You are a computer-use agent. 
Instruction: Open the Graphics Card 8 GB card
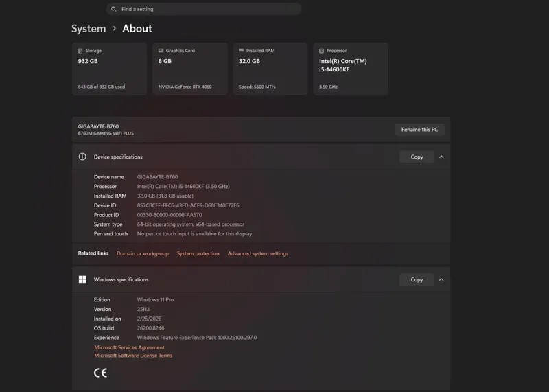coord(190,69)
